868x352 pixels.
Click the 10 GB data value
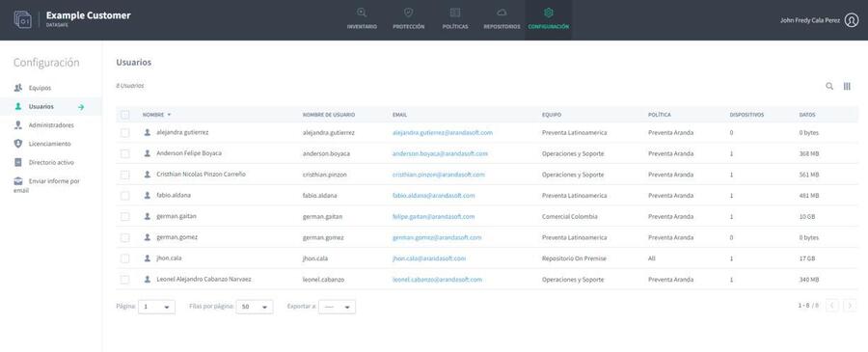(x=807, y=216)
